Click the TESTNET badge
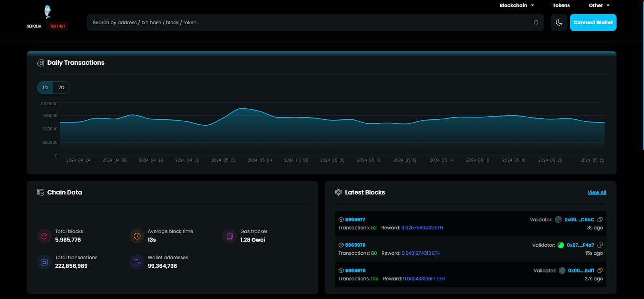Screen dimensions: 644x299 pyautogui.click(x=58, y=26)
